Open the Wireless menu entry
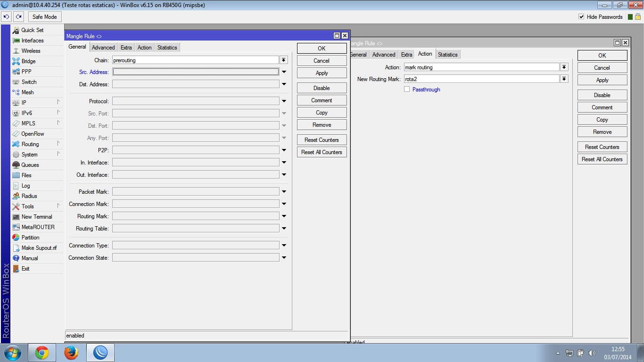644x362 pixels. click(x=31, y=51)
